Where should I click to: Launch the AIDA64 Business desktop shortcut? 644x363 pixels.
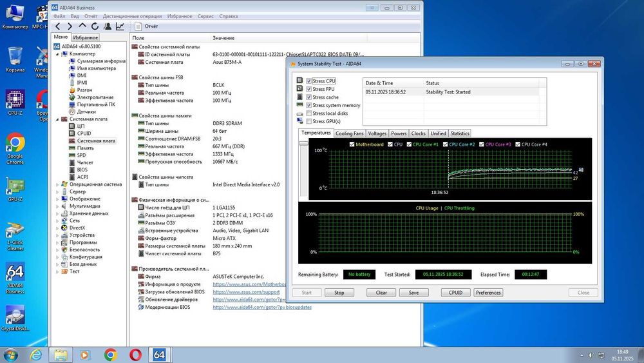coord(15,279)
